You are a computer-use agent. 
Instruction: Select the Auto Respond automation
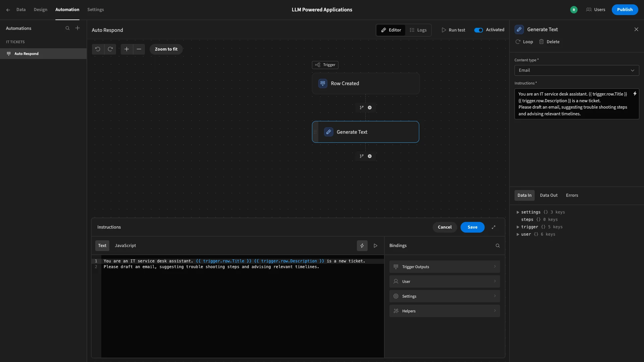[43, 54]
